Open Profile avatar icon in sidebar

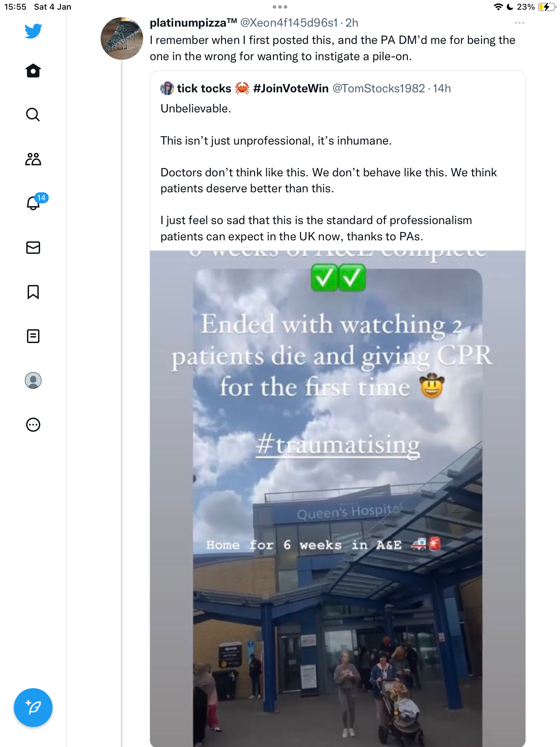33,380
